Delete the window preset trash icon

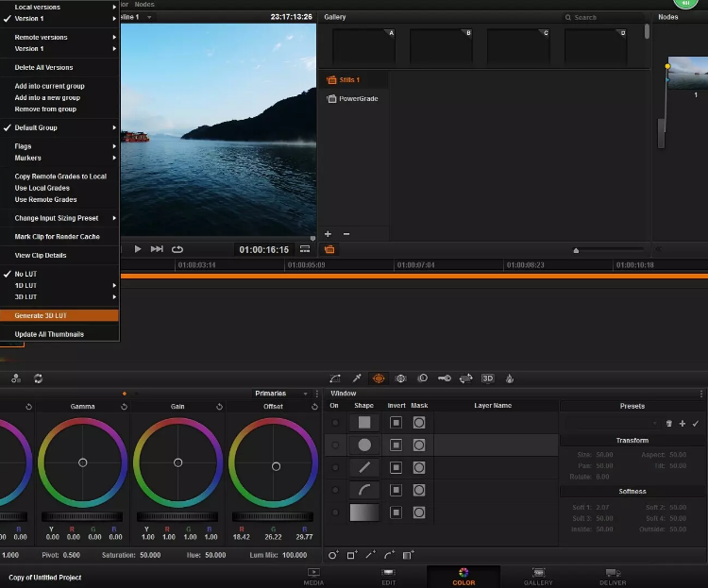[x=669, y=424]
